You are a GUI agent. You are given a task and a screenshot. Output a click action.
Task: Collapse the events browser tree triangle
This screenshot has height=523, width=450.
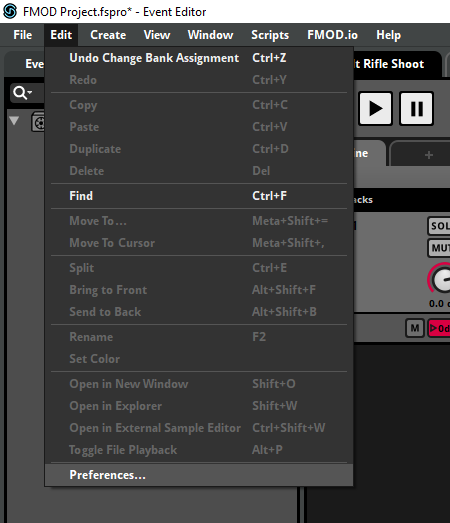[x=14, y=120]
